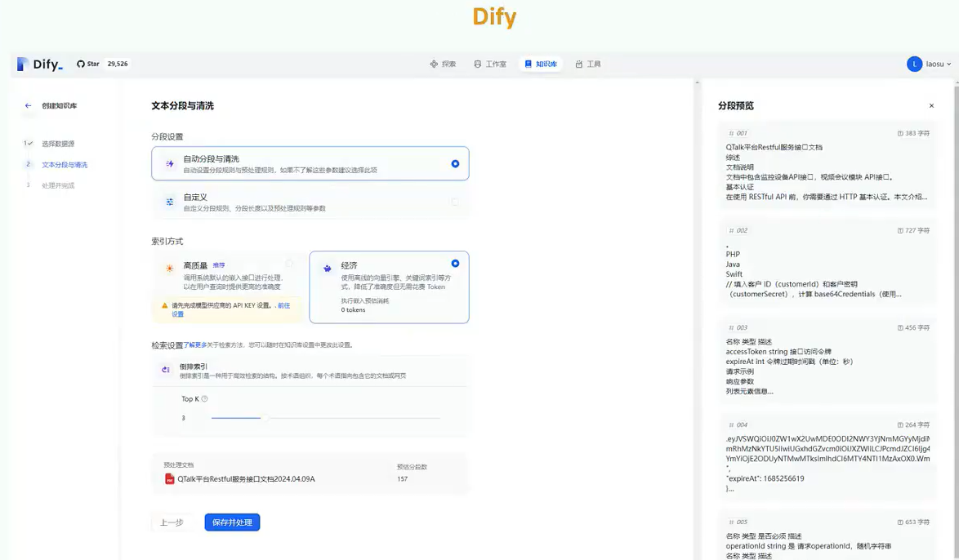Screen dimensions: 959x560
Task: Click the 264 字符 count icon on segment 004
Action: pyautogui.click(x=900, y=424)
